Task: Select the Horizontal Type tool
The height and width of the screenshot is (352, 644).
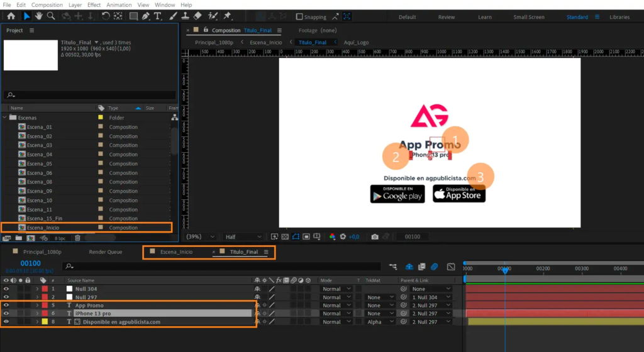Action: pos(158,16)
